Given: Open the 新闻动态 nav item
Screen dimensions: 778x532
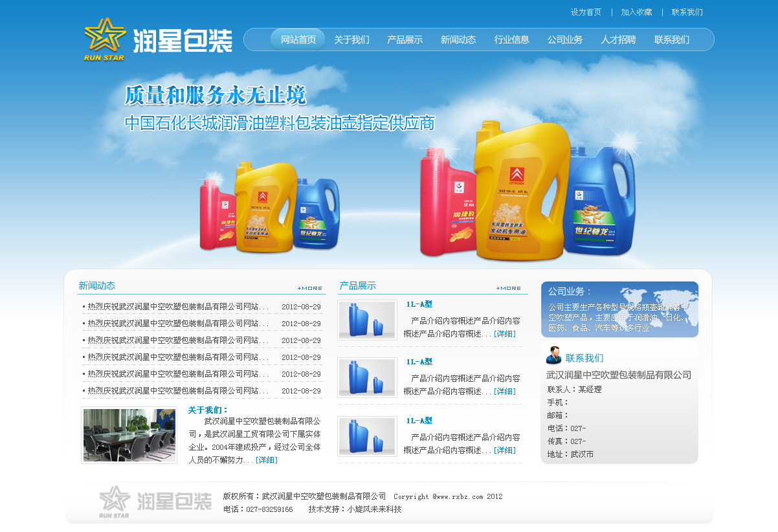Looking at the screenshot, I should pyautogui.click(x=458, y=39).
